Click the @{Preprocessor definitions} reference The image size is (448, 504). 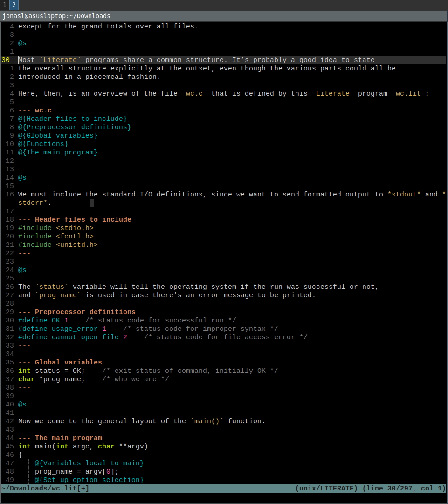75,127
